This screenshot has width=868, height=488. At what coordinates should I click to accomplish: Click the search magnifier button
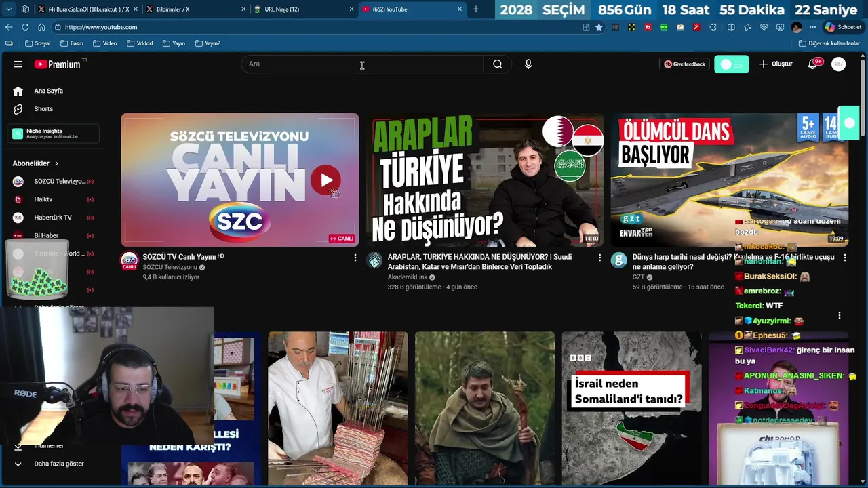point(498,64)
